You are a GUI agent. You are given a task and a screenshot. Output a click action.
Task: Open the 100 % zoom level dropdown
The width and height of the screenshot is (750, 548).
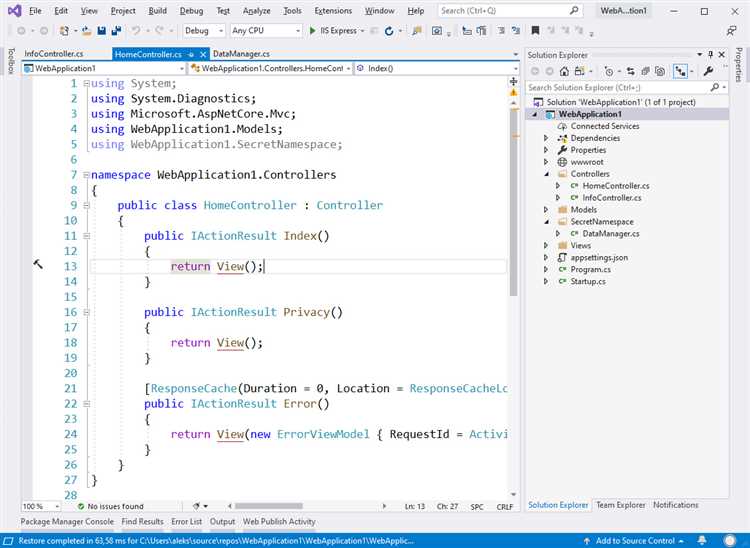[41, 506]
